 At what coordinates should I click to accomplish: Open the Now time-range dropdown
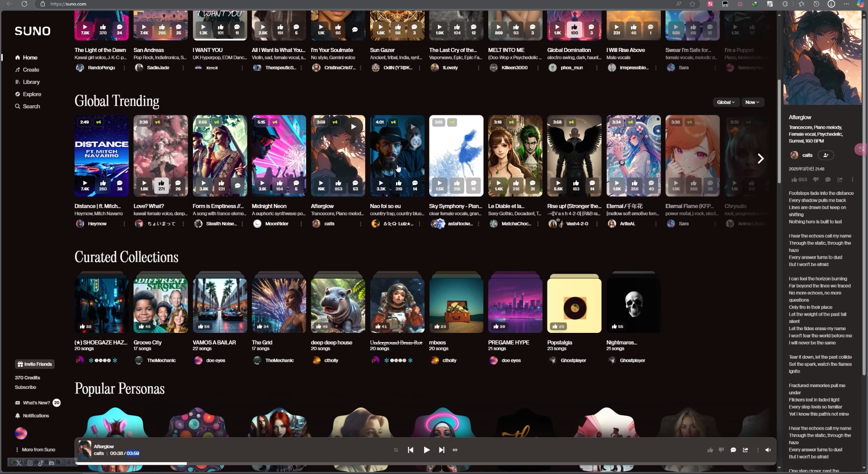coord(752,102)
